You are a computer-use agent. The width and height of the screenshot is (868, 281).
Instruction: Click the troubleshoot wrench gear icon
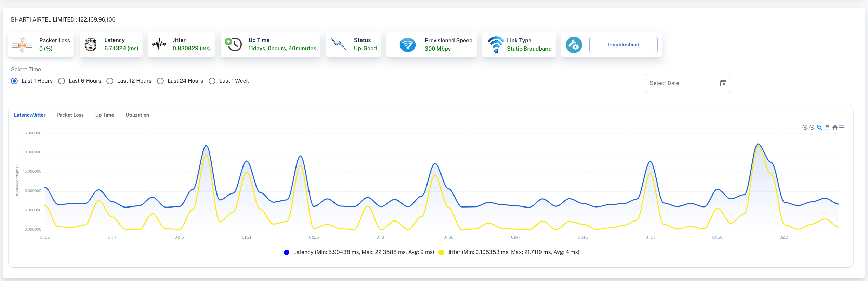click(574, 45)
